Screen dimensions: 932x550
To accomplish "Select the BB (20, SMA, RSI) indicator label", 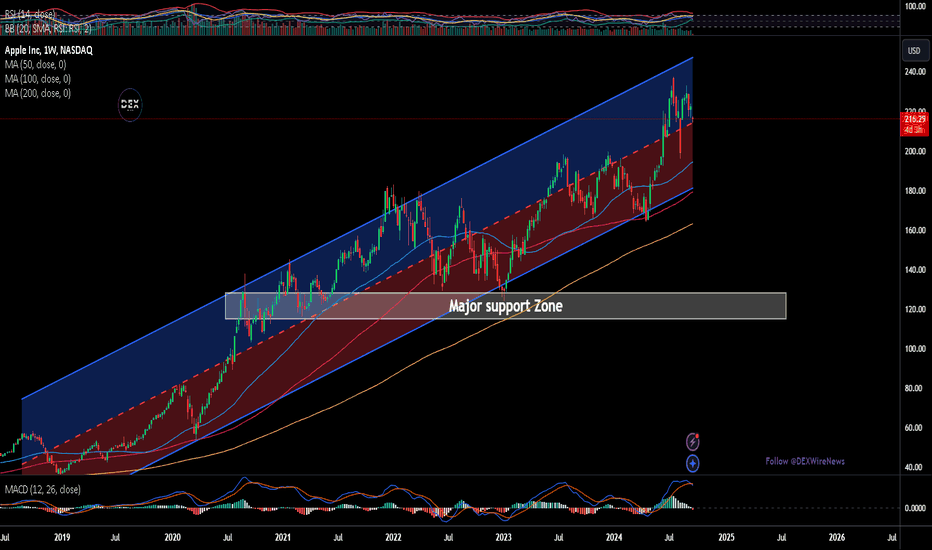I will click(x=48, y=29).
